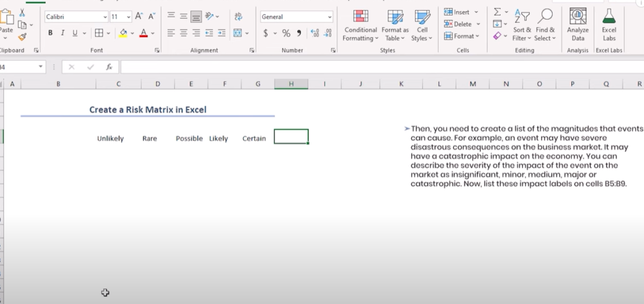Click the Insert Function fx button

109,67
